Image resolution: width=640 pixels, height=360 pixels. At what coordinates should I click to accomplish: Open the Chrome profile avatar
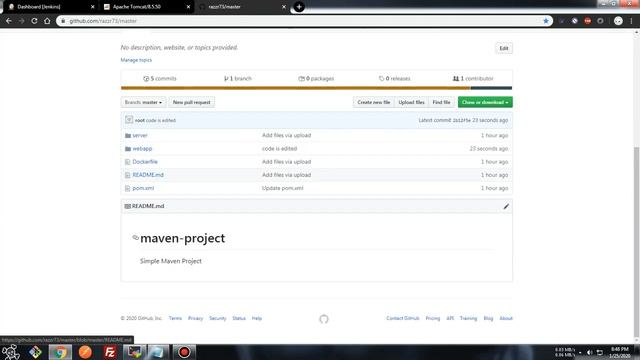click(618, 21)
